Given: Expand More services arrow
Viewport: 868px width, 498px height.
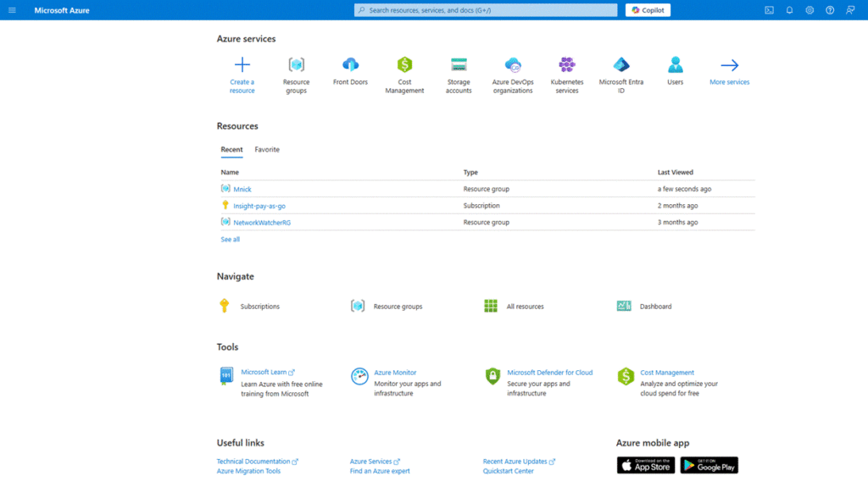Looking at the screenshot, I should [729, 66].
